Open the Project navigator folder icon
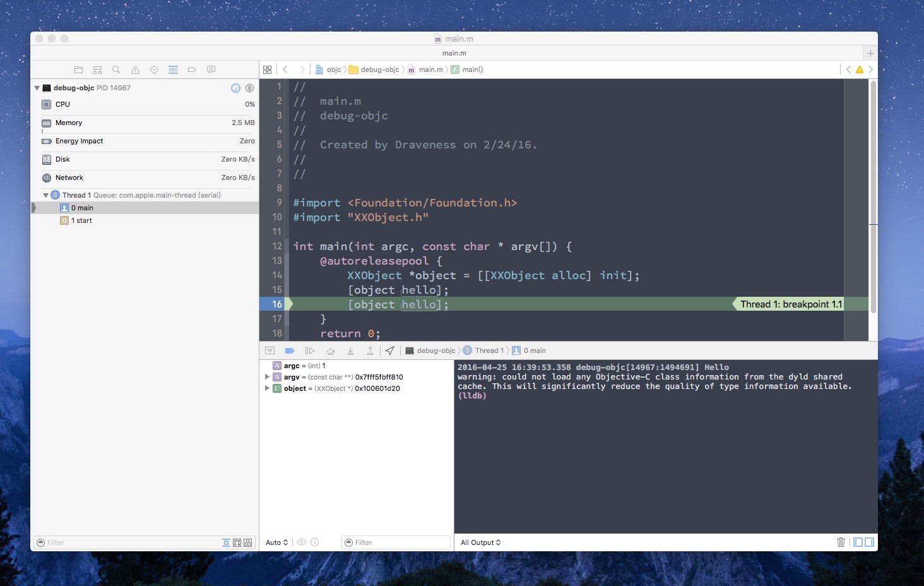 [78, 69]
